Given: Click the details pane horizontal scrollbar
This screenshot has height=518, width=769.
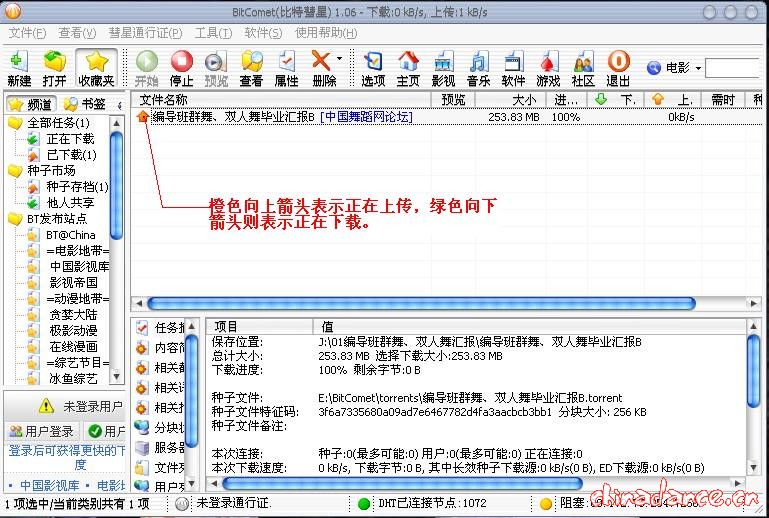Looking at the screenshot, I should (402, 484).
